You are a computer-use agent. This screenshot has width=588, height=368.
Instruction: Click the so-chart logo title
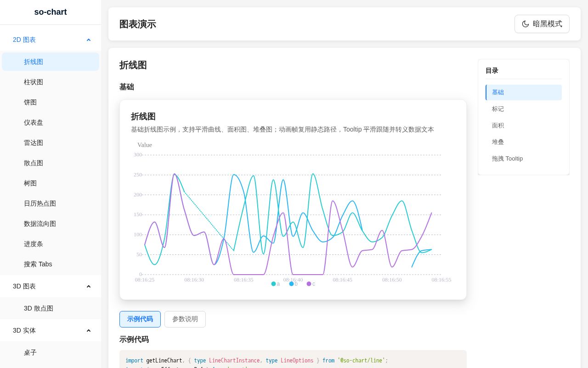51,12
